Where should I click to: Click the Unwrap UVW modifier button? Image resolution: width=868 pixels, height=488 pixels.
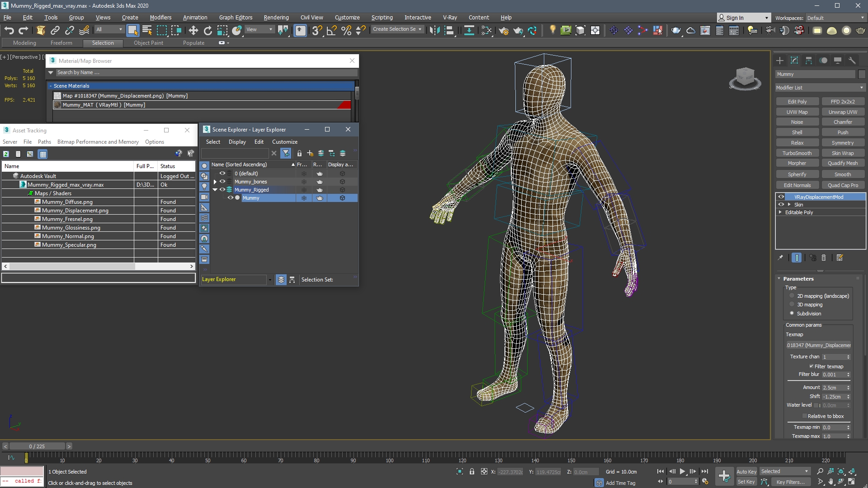(843, 112)
